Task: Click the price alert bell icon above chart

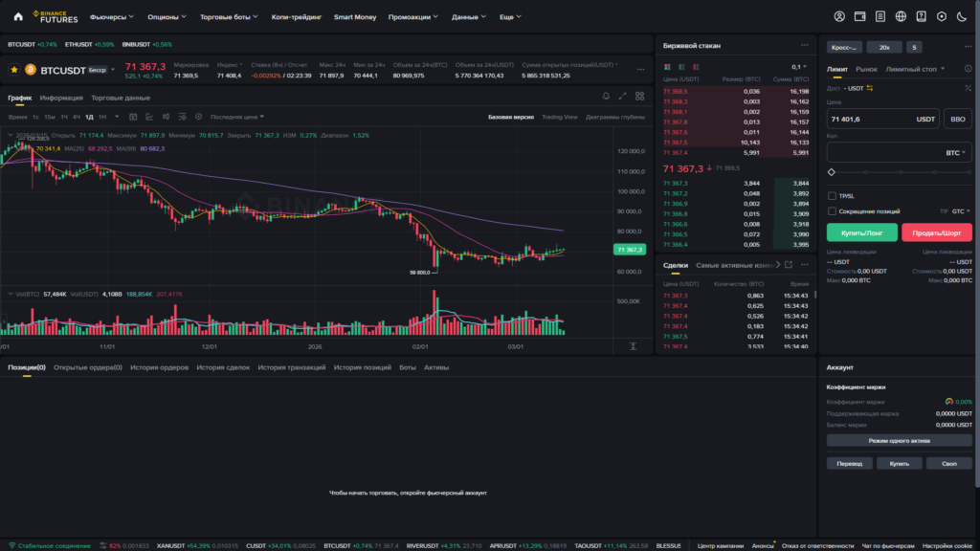Action: [606, 94]
